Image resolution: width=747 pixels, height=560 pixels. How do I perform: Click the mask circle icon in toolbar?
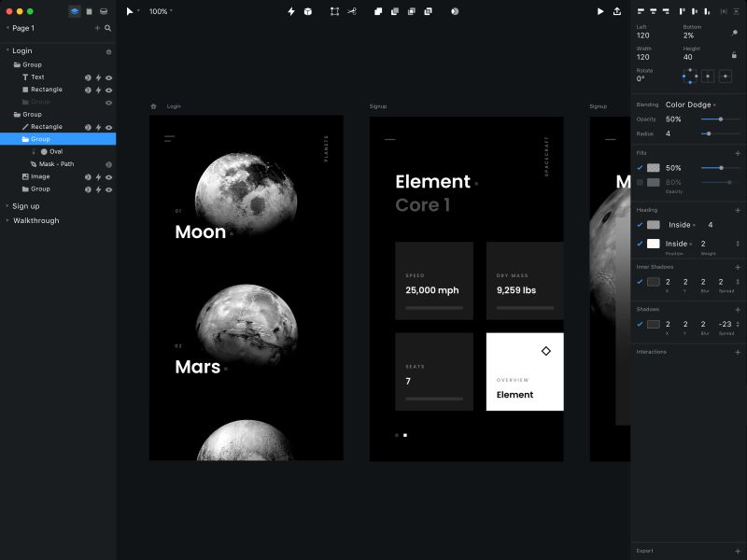coord(455,11)
